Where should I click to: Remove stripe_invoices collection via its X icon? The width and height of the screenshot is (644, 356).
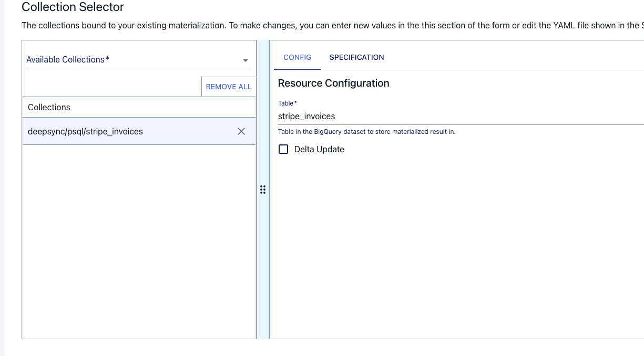241,131
